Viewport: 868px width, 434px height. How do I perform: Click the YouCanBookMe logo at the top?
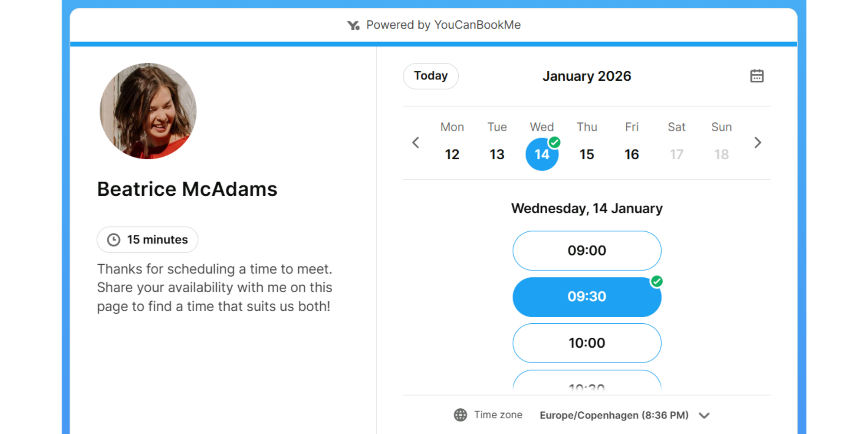[x=353, y=25]
